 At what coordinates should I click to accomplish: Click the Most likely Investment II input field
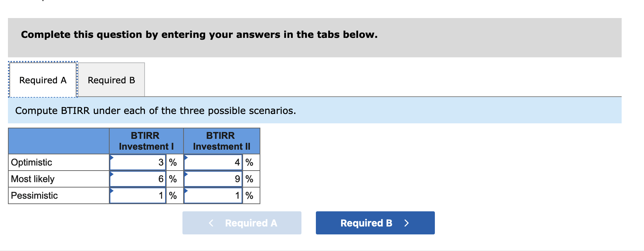pos(213,179)
